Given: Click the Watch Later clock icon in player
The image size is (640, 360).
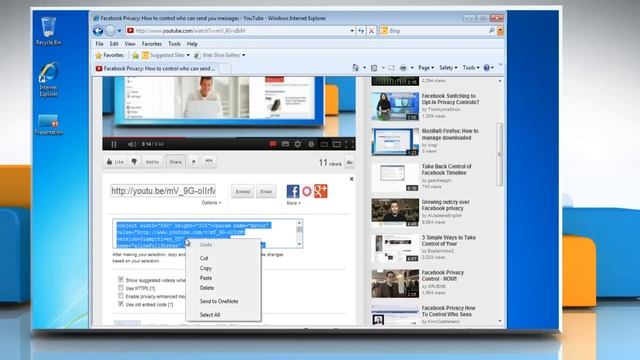Looking at the screenshot, I should tap(311, 144).
